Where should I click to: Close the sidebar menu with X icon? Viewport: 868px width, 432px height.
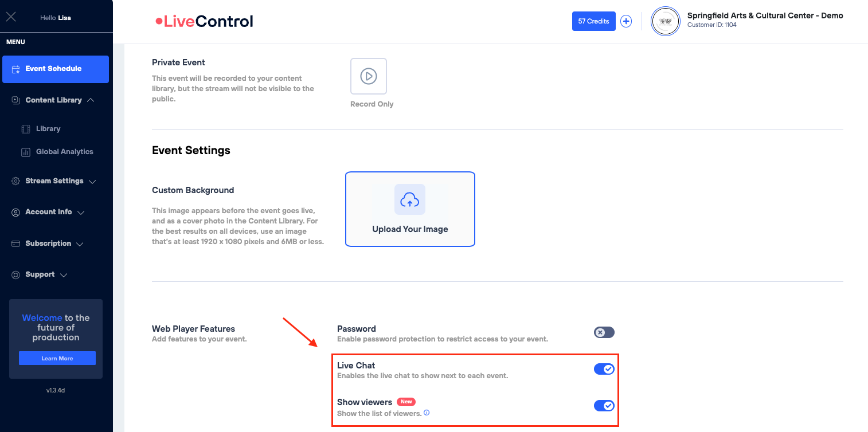(x=11, y=17)
